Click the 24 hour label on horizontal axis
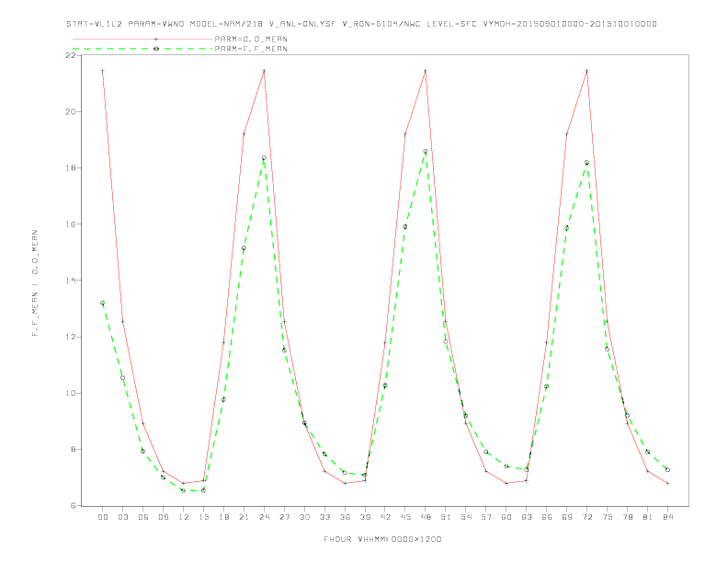This screenshot has height=563, width=728. (x=264, y=517)
